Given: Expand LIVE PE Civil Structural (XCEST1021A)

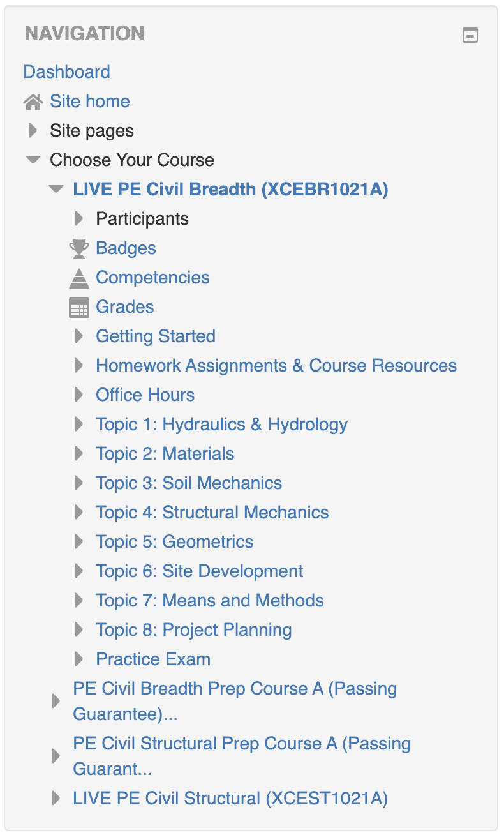Looking at the screenshot, I should (56, 798).
